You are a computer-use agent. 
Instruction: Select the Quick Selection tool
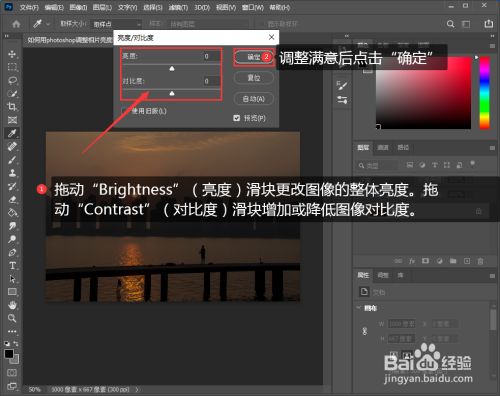click(12, 94)
